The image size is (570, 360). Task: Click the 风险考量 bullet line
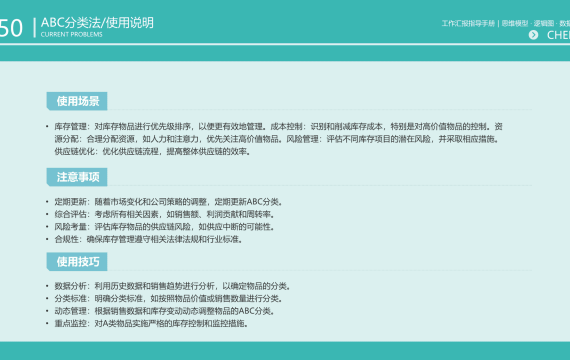(x=165, y=227)
